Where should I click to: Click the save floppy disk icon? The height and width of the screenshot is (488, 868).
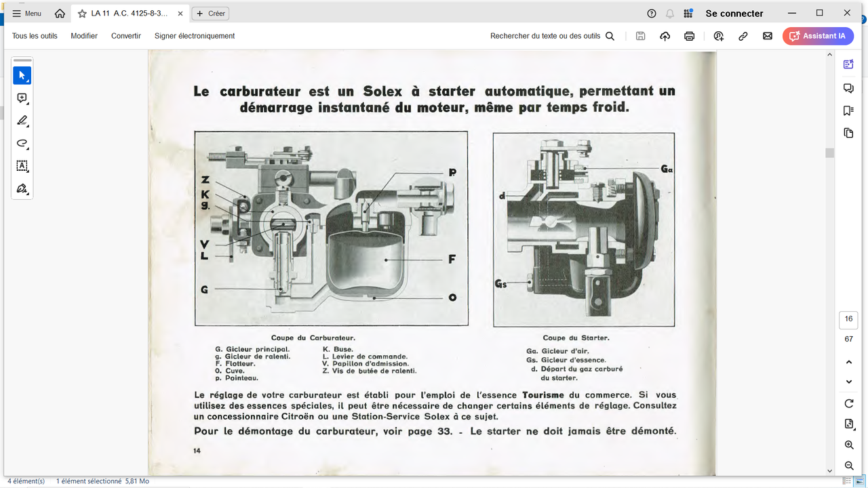coord(640,36)
